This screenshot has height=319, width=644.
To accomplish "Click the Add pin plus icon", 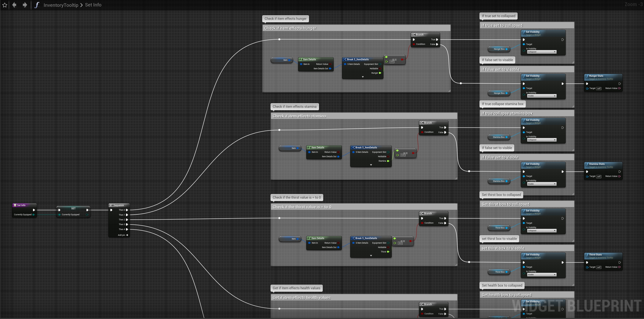I will 127,235.
